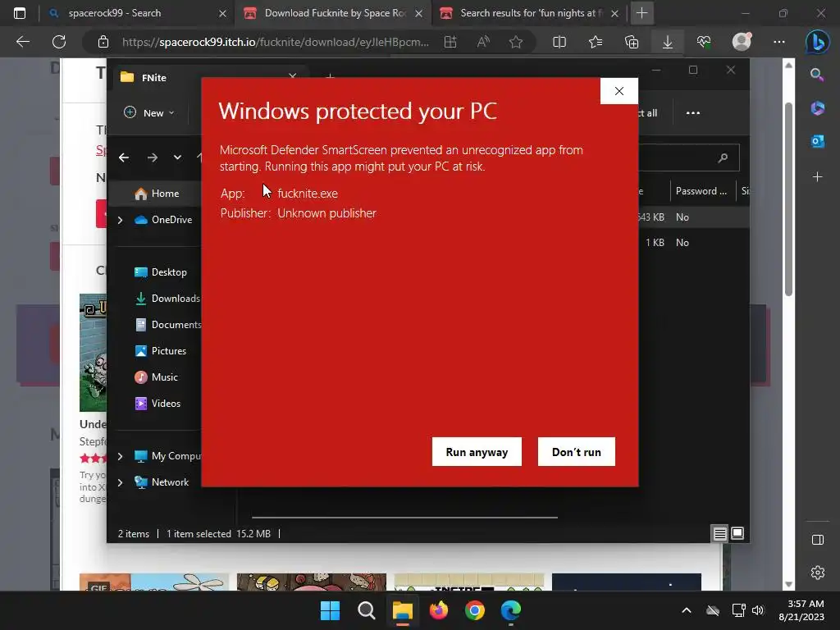Toggle Edge vertical tabs button

pos(20,13)
